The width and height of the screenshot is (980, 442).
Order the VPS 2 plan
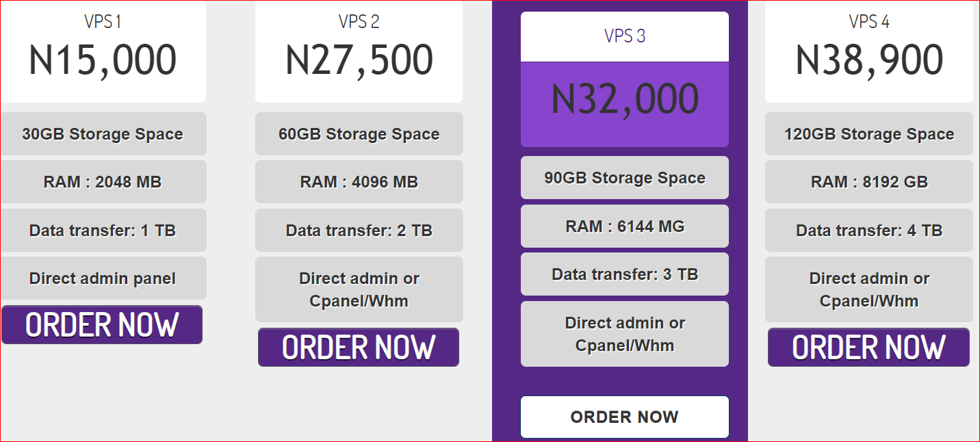point(359,347)
